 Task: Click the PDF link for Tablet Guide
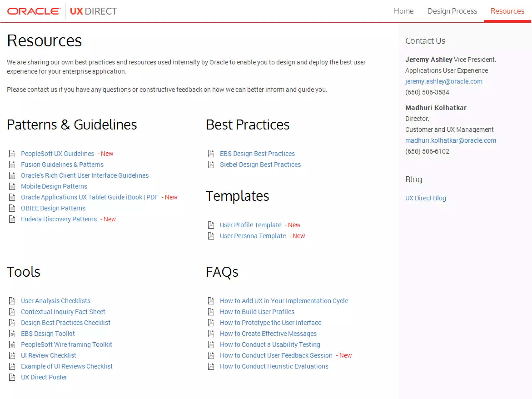click(152, 197)
